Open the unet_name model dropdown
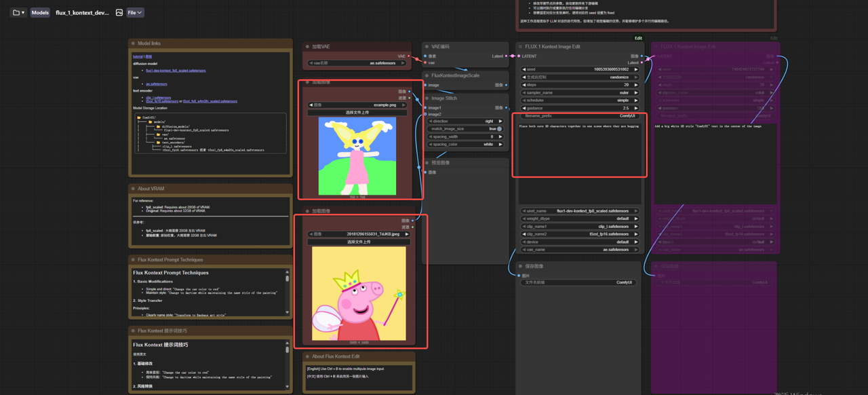This screenshot has height=395, width=868. pos(580,211)
